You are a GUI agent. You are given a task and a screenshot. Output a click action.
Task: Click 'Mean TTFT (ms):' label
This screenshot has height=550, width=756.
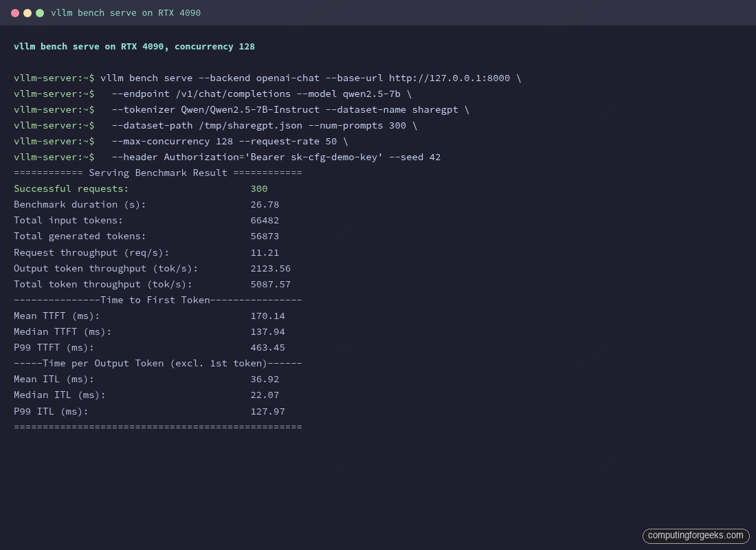tap(56, 316)
